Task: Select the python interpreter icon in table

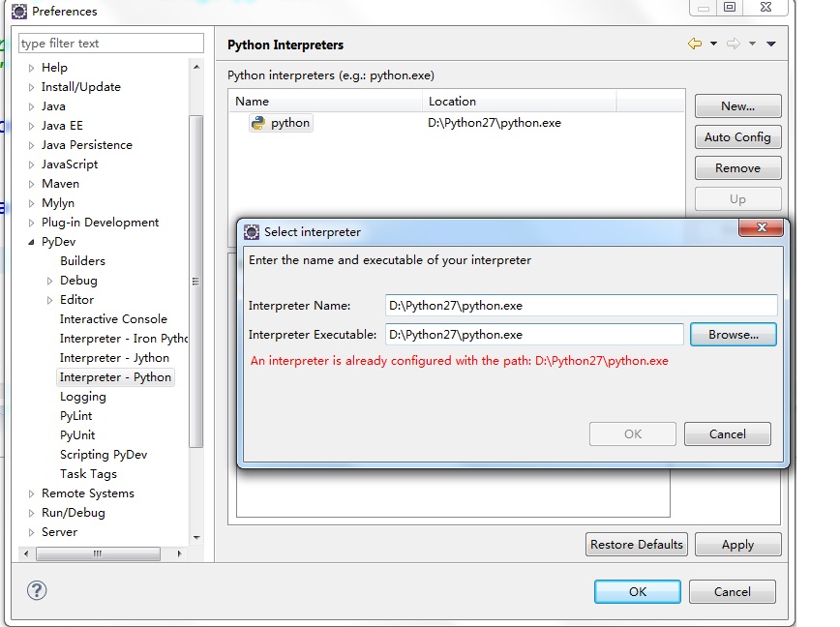Action: pyautogui.click(x=258, y=123)
